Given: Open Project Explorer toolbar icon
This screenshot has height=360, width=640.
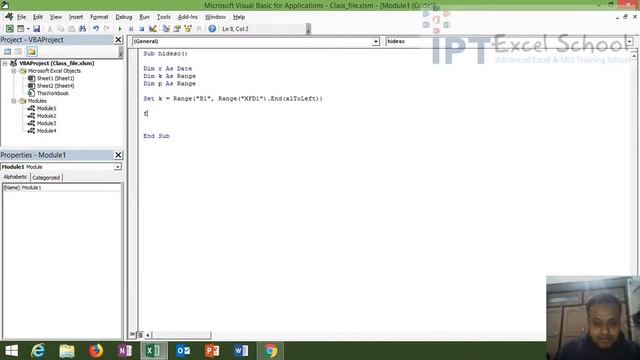Looking at the screenshot, I should (x=166, y=29).
